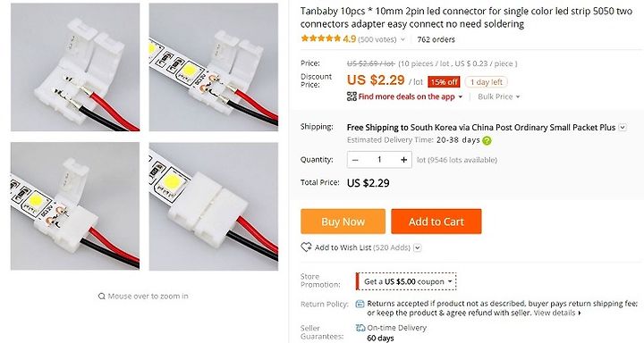This screenshot has width=644, height=343.
Task: Increase quantity with the plus button
Action: click(403, 160)
